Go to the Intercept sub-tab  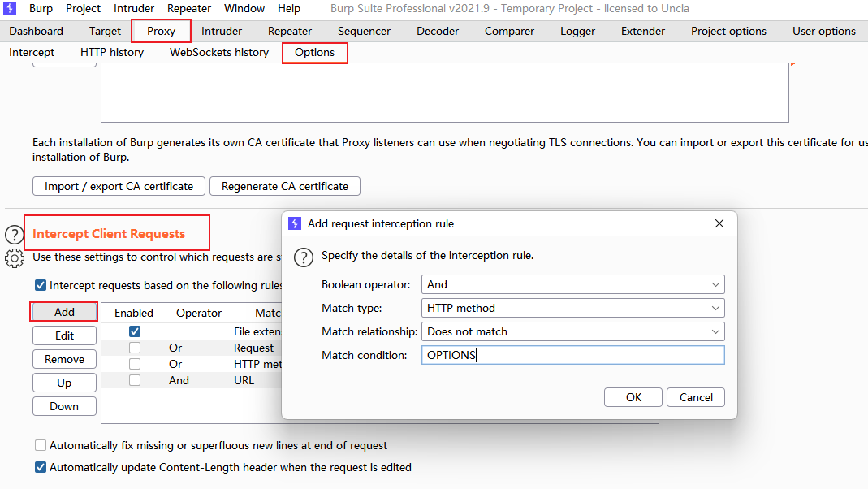32,52
